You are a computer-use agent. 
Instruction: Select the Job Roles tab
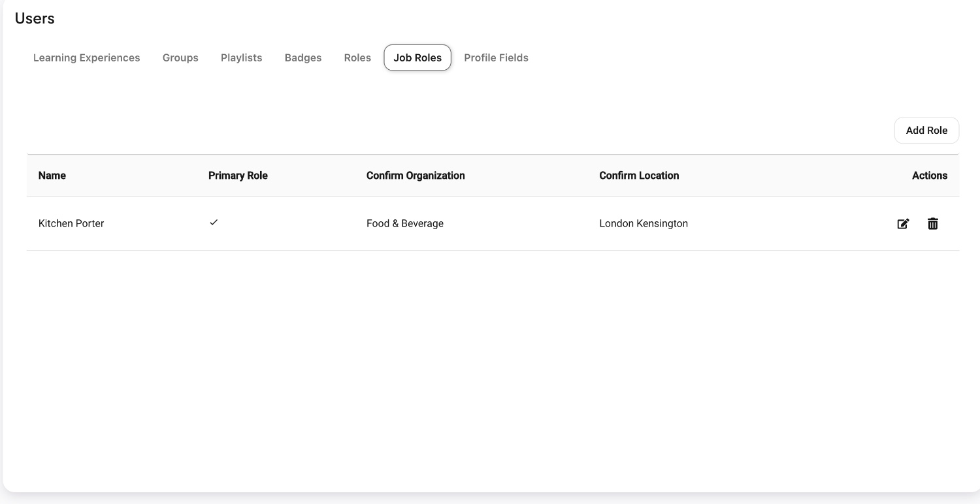[417, 57]
